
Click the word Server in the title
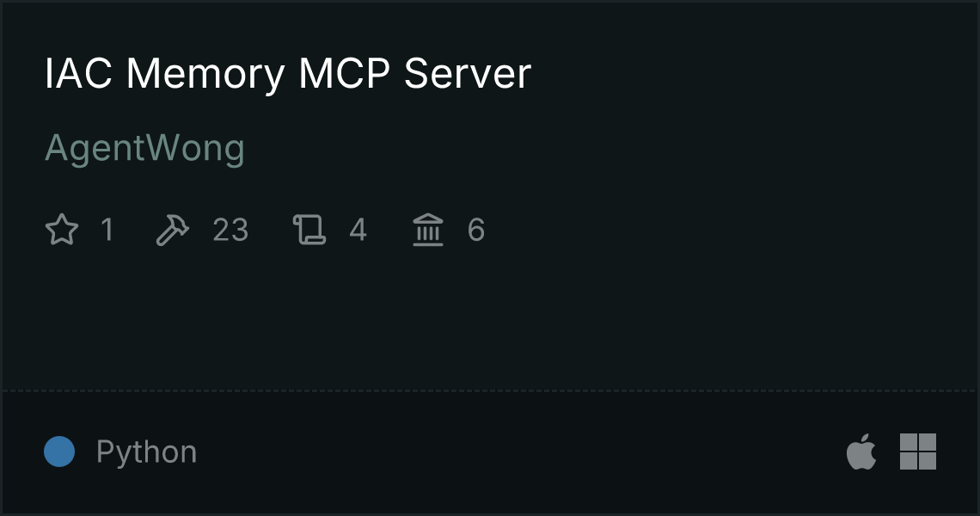point(468,74)
